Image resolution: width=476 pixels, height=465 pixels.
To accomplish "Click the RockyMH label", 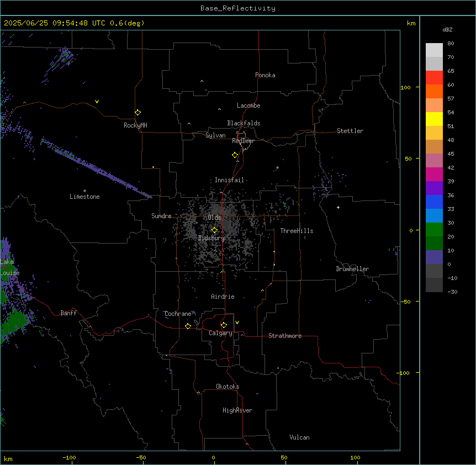I will 135,125.
